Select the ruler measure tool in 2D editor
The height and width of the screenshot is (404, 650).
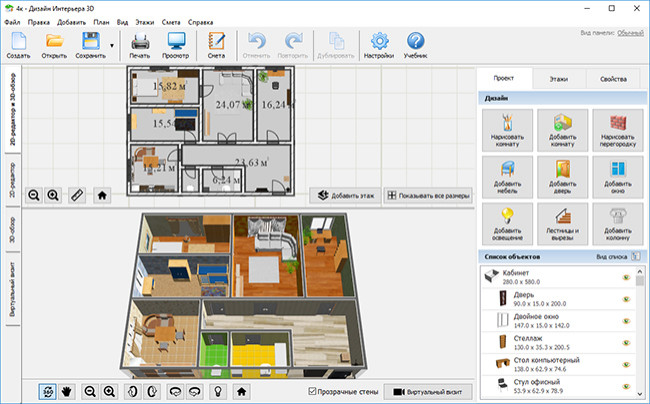[76, 195]
